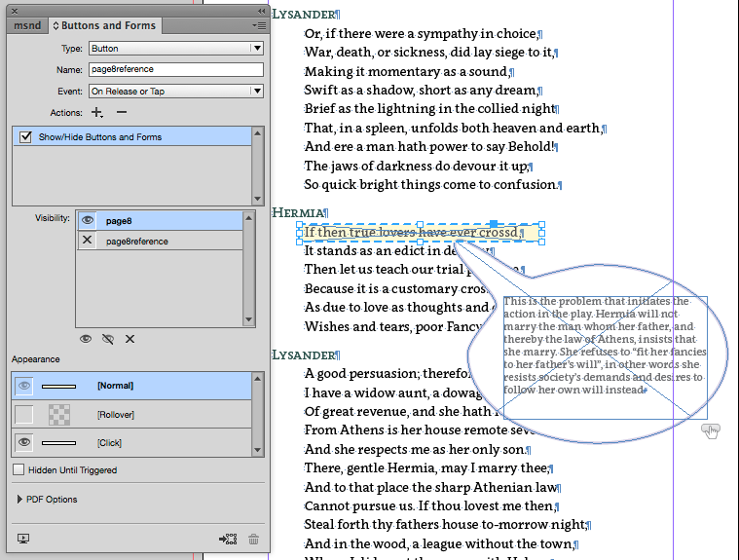Open the panel flyout menu
The width and height of the screenshot is (739, 560).
click(x=259, y=26)
